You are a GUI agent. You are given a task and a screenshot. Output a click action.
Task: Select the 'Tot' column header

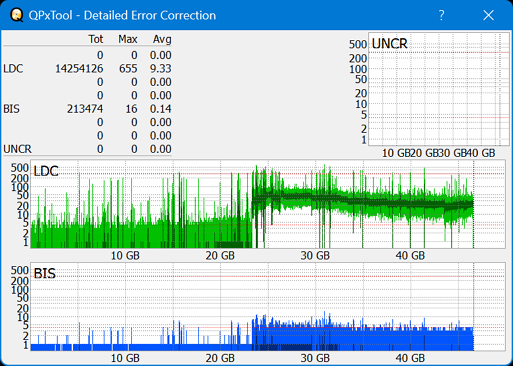pos(96,39)
